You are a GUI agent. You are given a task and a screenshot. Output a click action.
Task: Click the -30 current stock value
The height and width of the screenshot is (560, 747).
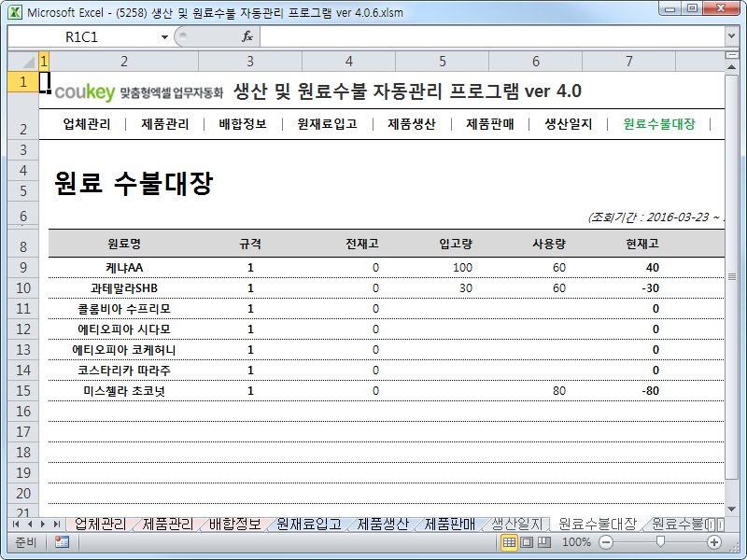tap(650, 288)
